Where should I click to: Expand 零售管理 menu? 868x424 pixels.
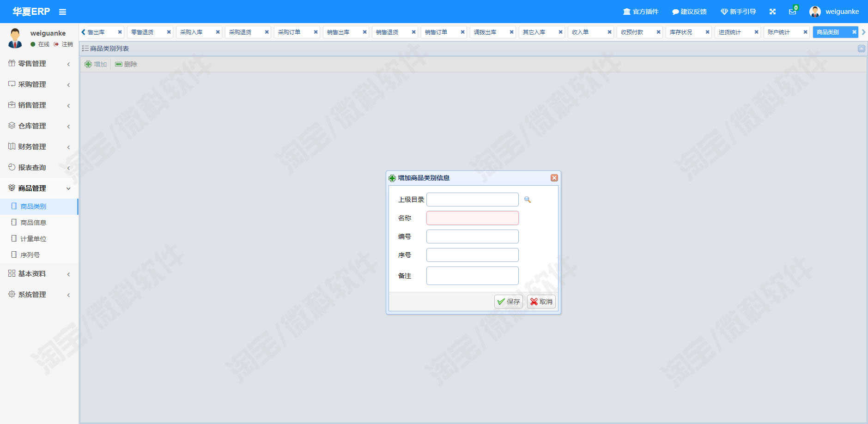[39, 64]
